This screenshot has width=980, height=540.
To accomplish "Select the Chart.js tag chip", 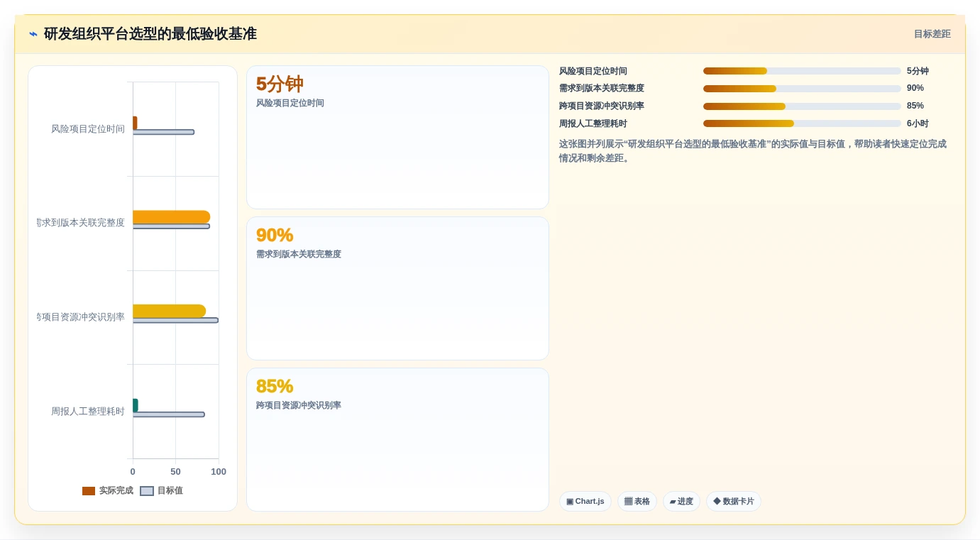I will point(585,501).
